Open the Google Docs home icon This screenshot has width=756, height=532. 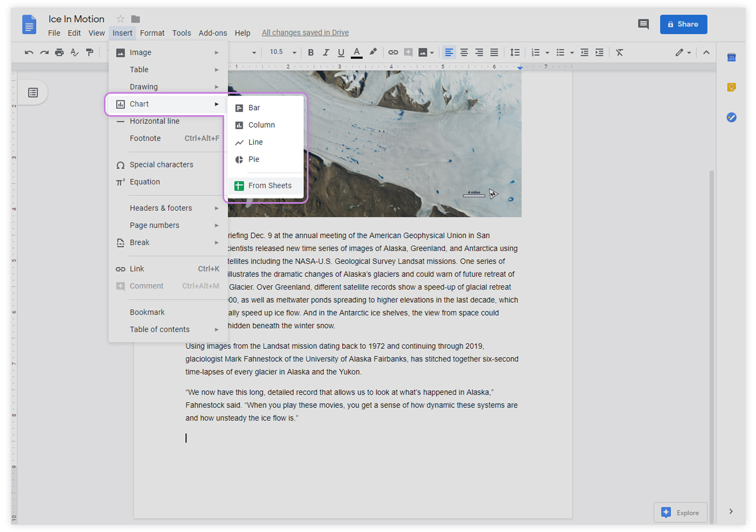click(29, 25)
